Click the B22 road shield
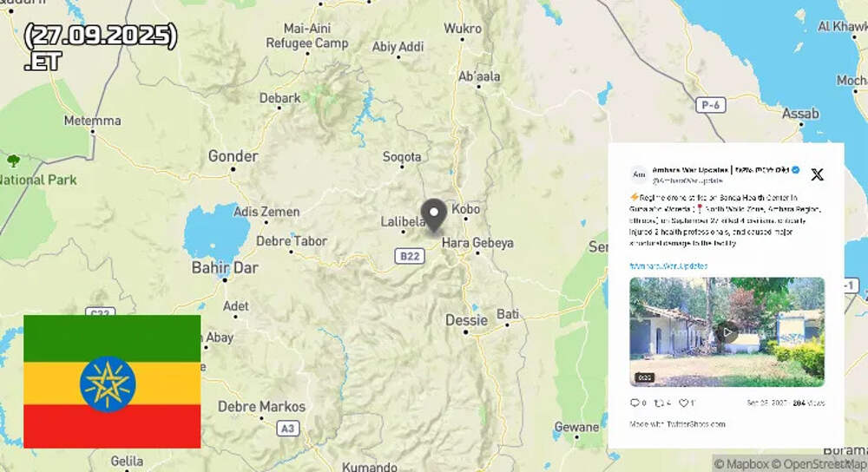 point(409,256)
